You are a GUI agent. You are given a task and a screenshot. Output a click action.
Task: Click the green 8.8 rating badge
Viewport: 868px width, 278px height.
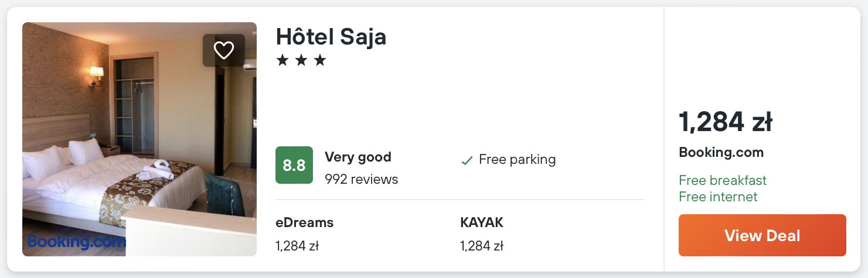pos(294,165)
